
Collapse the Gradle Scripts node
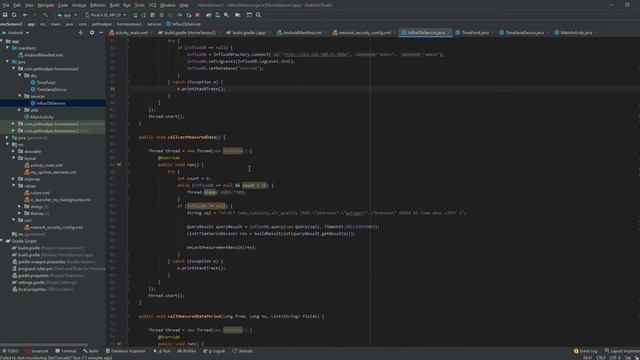click(2, 241)
